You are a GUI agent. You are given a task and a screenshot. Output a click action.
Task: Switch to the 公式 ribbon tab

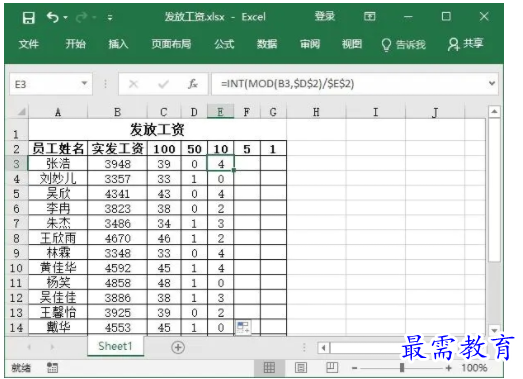pos(224,44)
